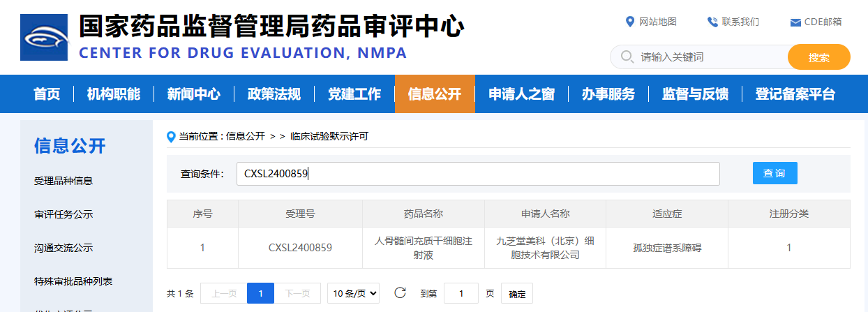The height and width of the screenshot is (312, 868).
Task: Open 沟通交流公示 sidebar link
Action: 63,248
